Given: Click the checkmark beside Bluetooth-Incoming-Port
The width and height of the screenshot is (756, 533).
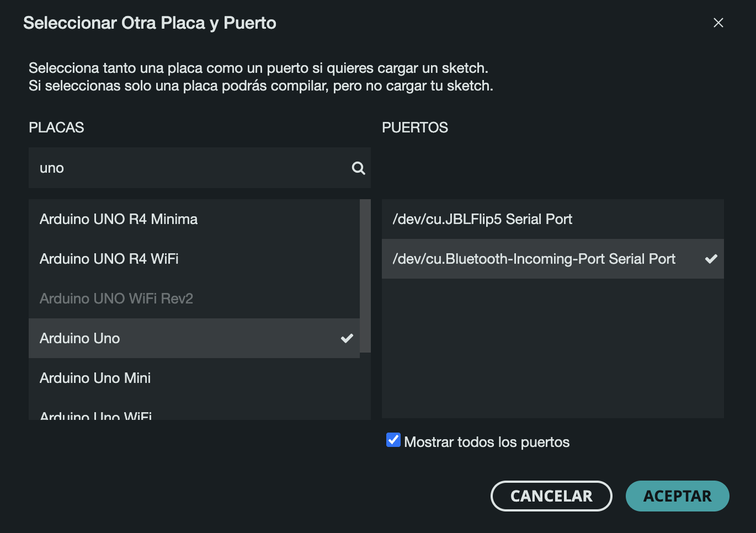Looking at the screenshot, I should click(711, 259).
